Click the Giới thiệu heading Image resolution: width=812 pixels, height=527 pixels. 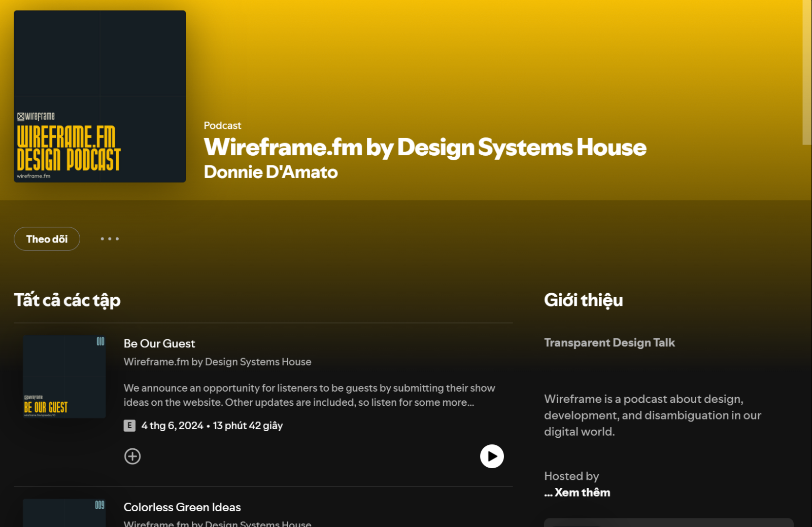coord(584,300)
